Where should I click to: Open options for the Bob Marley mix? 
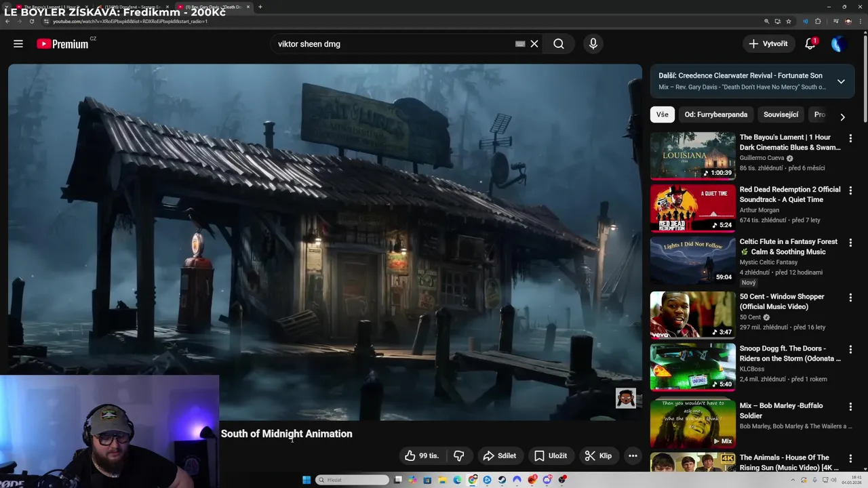tap(850, 407)
